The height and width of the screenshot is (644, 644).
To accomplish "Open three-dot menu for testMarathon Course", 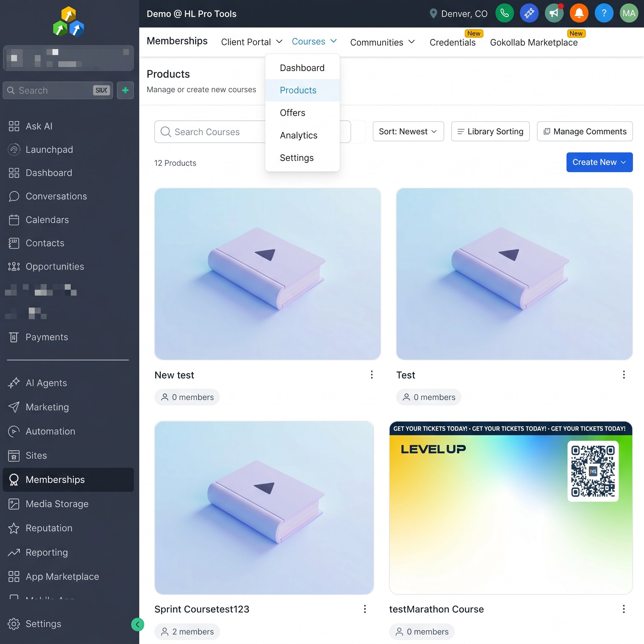I will point(624,609).
